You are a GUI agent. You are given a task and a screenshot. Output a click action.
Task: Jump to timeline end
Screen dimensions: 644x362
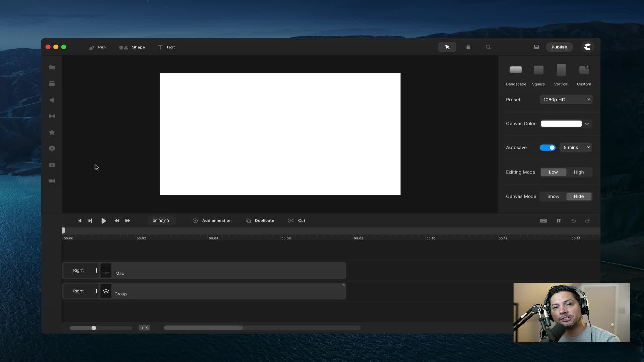[x=90, y=221]
